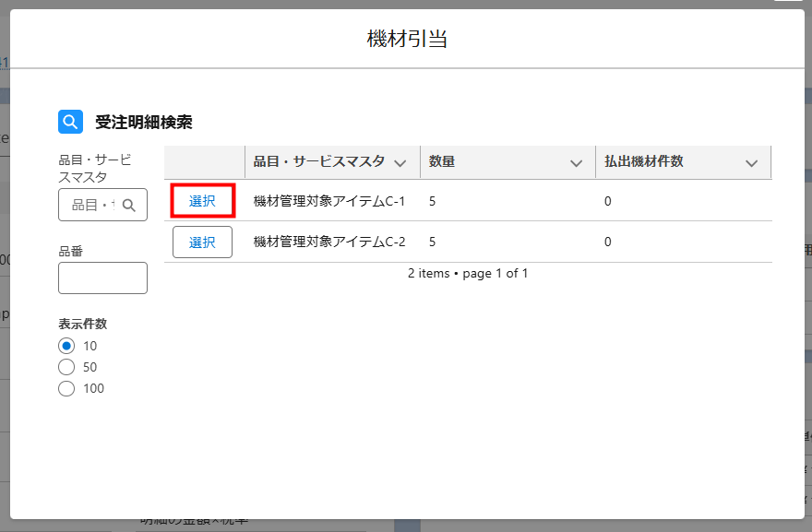Select the 100 display count radio button

click(66, 388)
